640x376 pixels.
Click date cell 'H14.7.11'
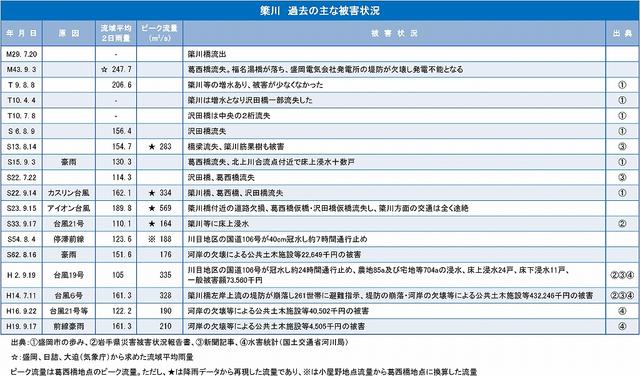click(x=22, y=296)
